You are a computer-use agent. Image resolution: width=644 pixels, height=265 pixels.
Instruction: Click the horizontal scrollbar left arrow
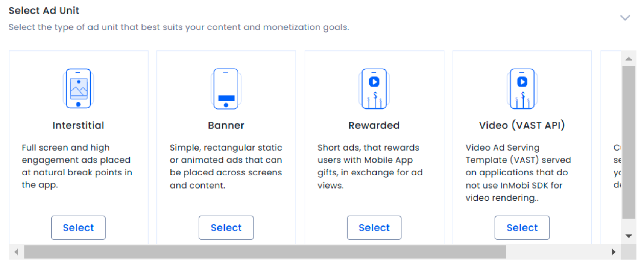click(17, 252)
